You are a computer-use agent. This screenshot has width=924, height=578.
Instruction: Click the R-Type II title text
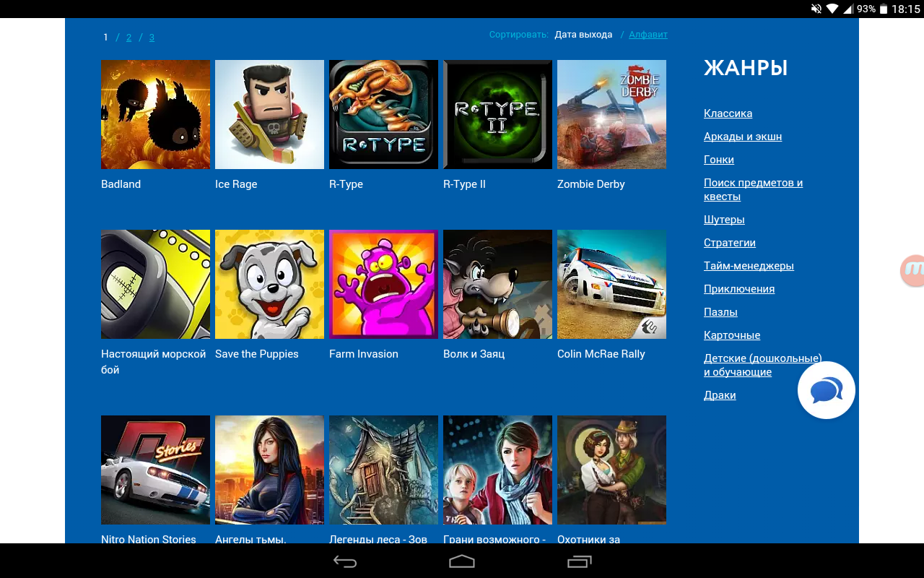[464, 184]
